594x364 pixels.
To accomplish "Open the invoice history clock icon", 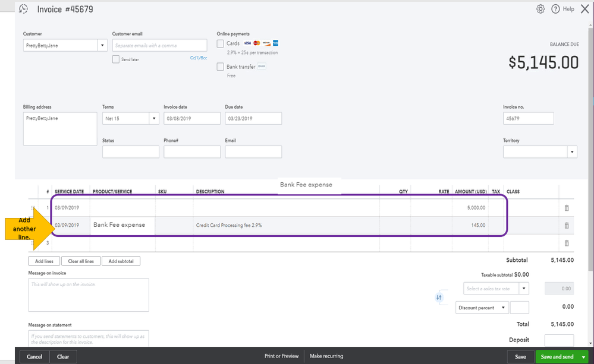I will (x=24, y=9).
